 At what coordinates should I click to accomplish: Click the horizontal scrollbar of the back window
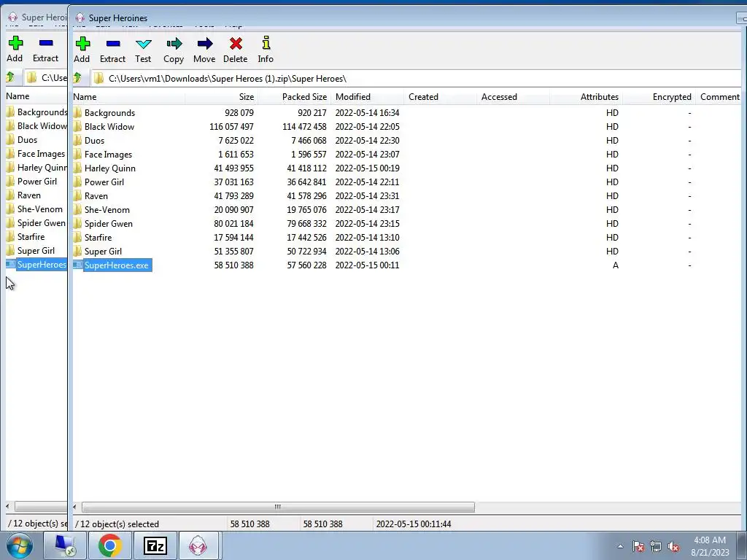(41, 506)
